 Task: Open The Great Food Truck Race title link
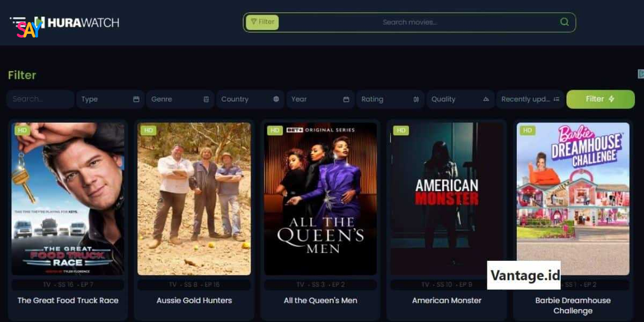pos(68,301)
